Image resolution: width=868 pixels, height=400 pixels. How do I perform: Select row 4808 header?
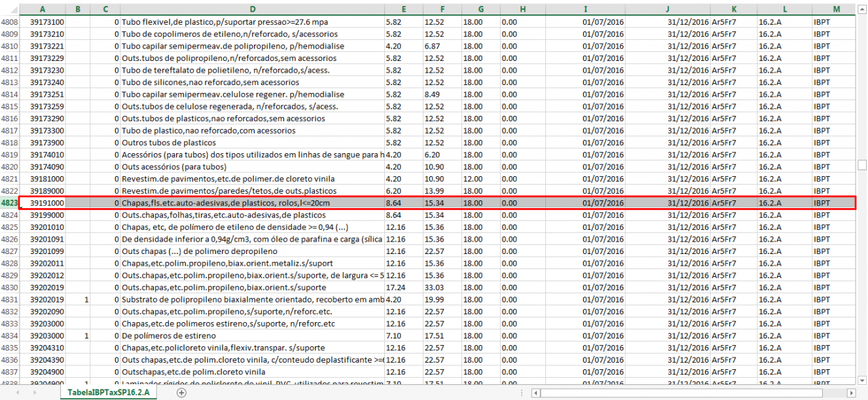pos(9,22)
